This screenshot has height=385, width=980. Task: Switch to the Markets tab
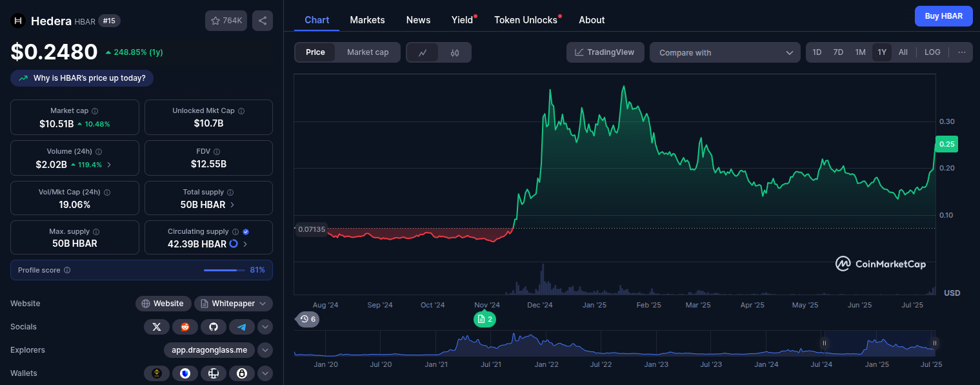pos(367,20)
